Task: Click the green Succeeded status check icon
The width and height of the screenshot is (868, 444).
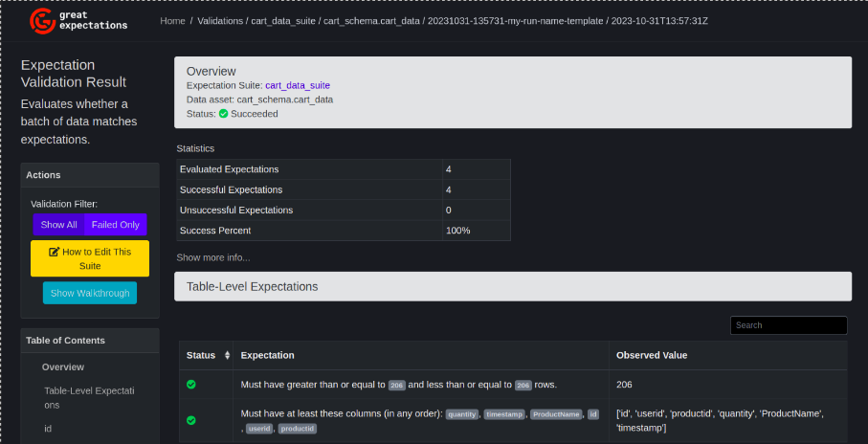Action: pyautogui.click(x=223, y=113)
